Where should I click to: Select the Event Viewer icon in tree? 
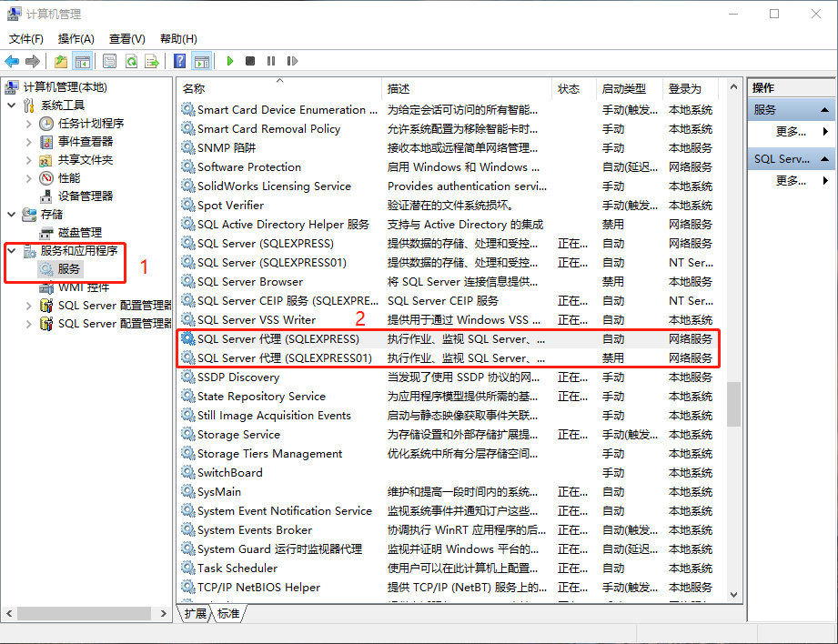[46, 142]
